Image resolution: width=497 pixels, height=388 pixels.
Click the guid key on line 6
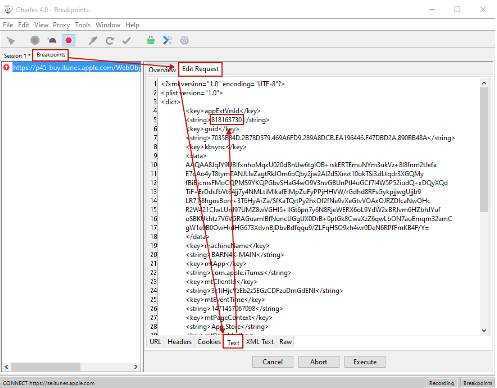point(212,129)
